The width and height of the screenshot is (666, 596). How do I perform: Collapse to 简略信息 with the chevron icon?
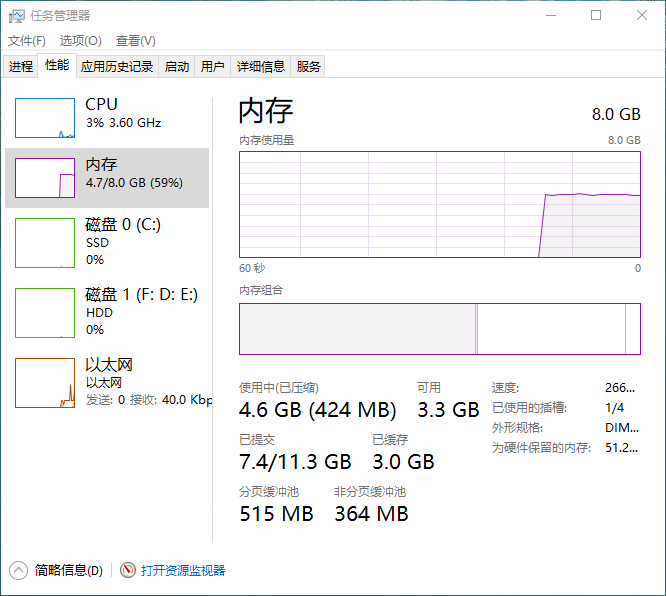pos(18,570)
